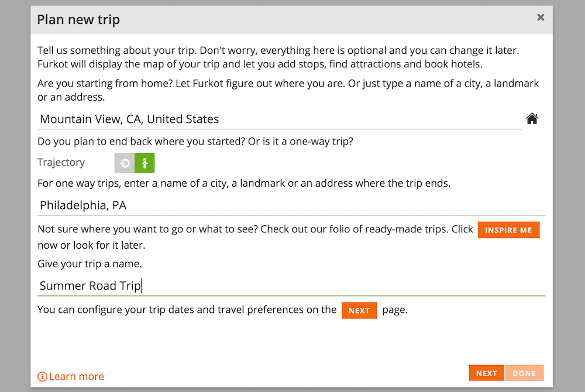The width and height of the screenshot is (585, 392).
Task: Select the round trip trajectory option
Action: [x=125, y=163]
